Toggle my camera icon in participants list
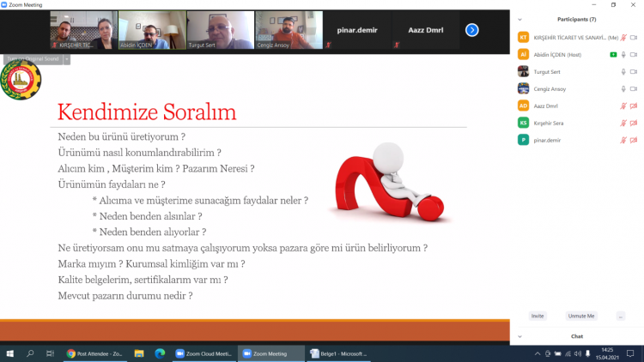644x362 pixels. pyautogui.click(x=634, y=38)
